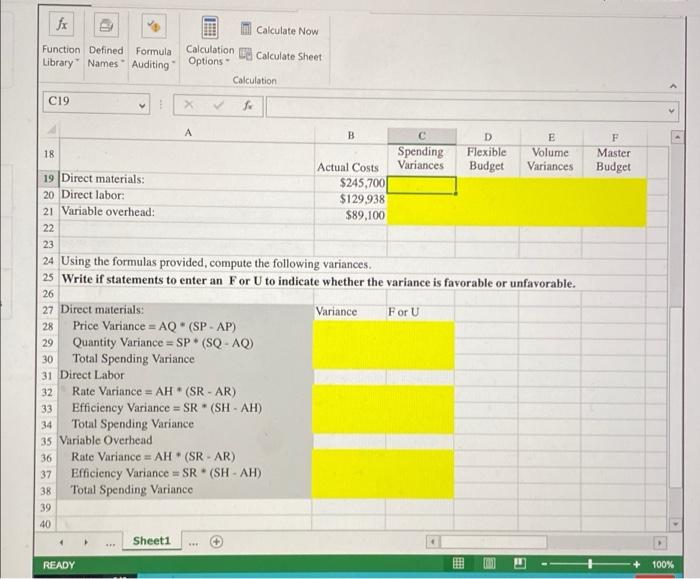Open the Defined Names group
This screenshot has height=579, width=700.
coord(106,42)
